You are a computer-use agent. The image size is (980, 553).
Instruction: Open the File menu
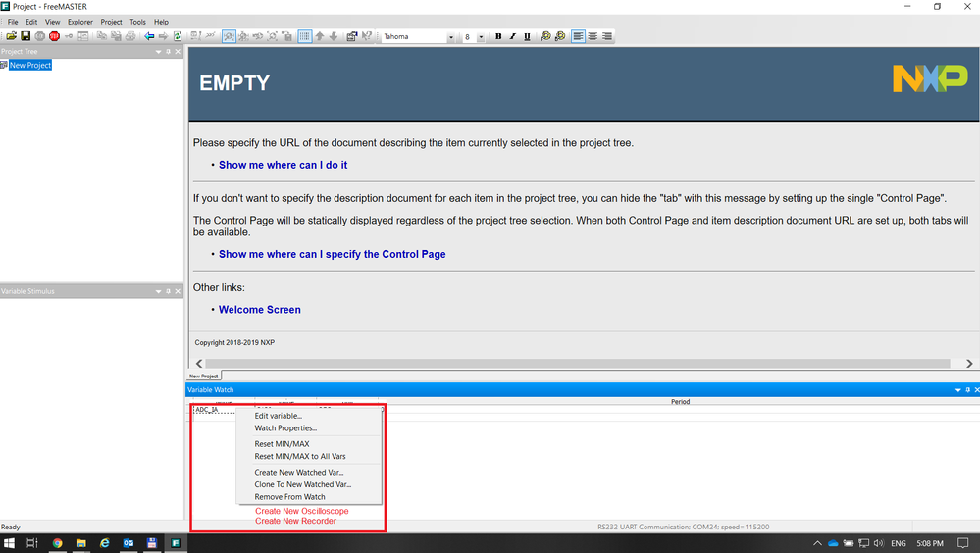click(13, 22)
